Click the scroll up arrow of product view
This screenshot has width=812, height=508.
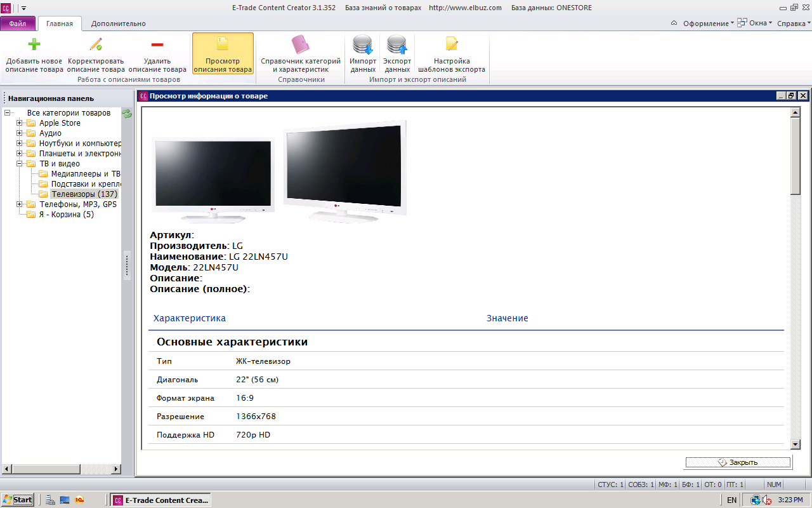pyautogui.click(x=796, y=112)
